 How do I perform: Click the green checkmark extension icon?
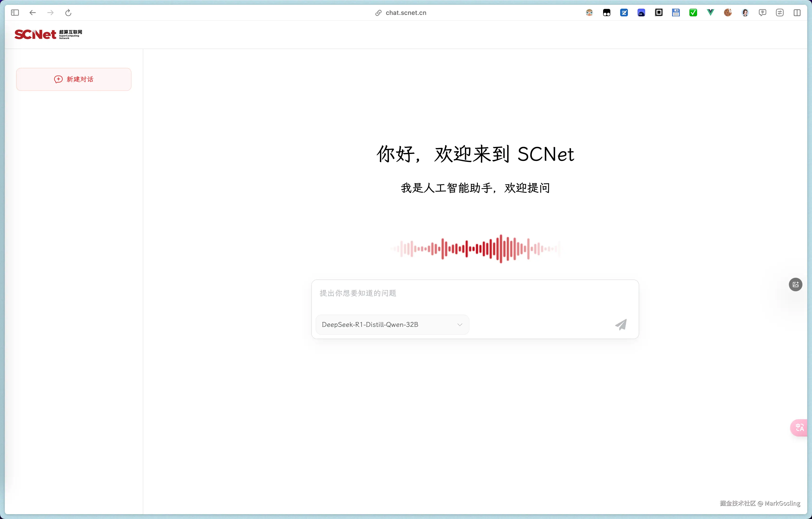point(693,13)
